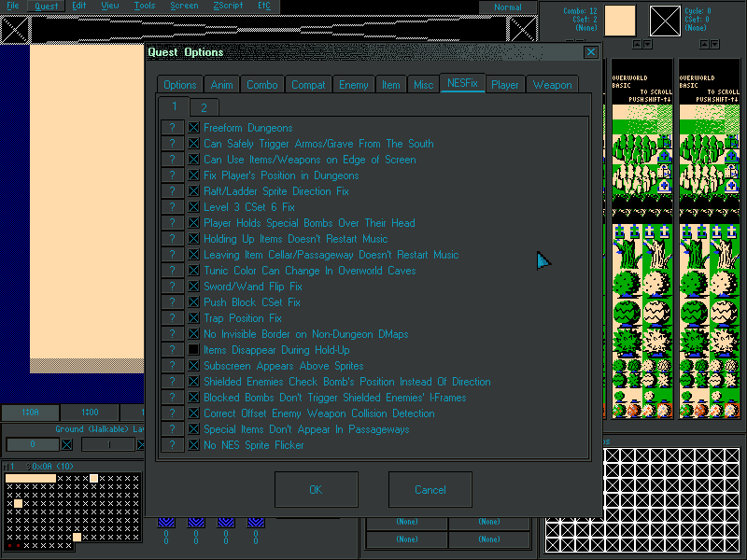Viewport: 747px width, 560px height.
Task: Switch to the Enemy tab
Action: coord(353,85)
